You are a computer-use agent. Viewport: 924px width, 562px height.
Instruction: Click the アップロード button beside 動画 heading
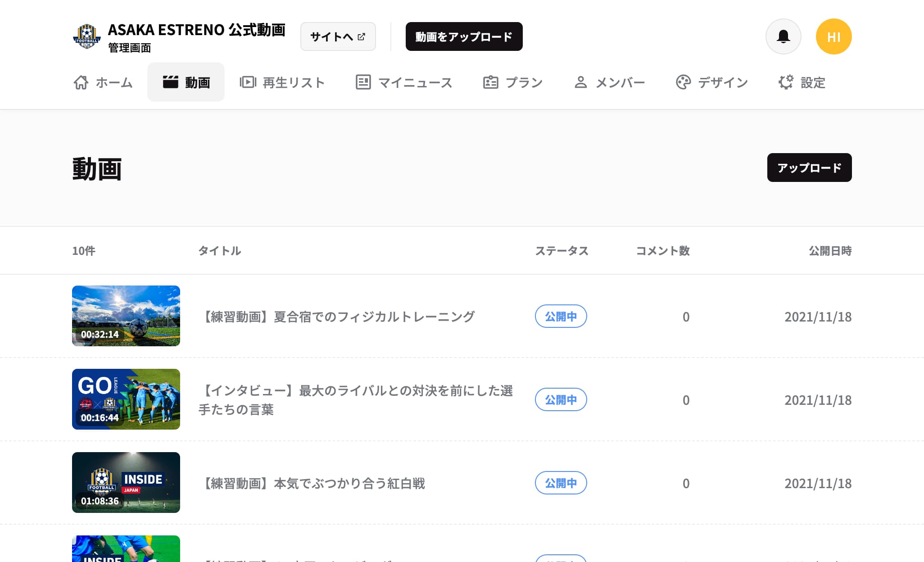point(809,168)
